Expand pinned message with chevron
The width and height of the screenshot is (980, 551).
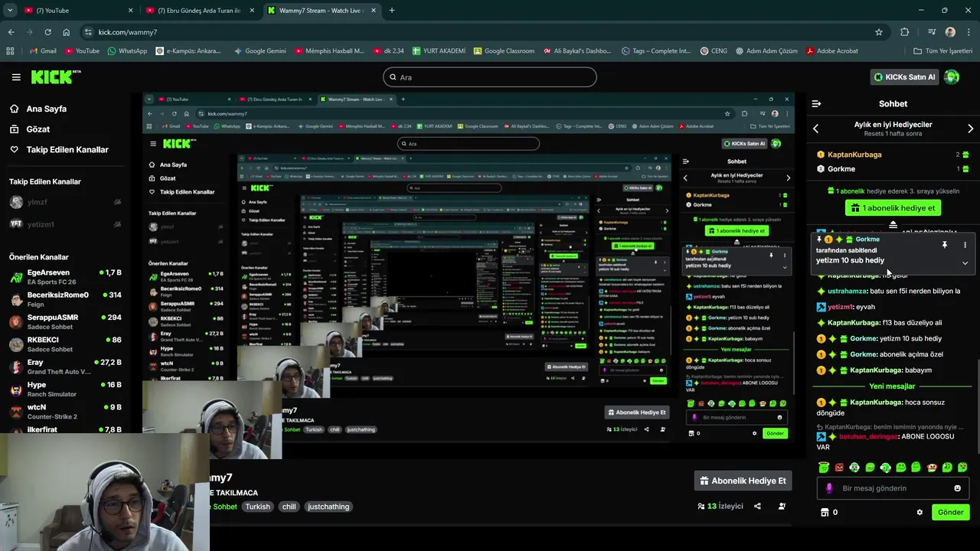965,263
